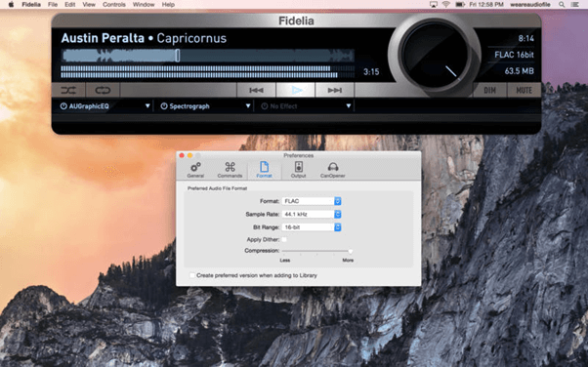Image resolution: width=588 pixels, height=367 pixels.
Task: Open the Output preferences tab
Action: [299, 170]
